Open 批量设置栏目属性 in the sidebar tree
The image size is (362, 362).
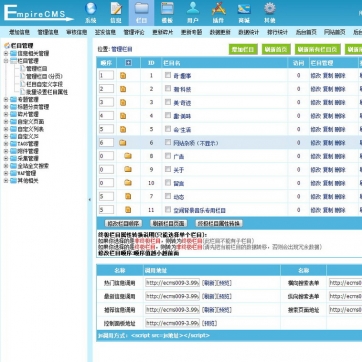pos(47,92)
